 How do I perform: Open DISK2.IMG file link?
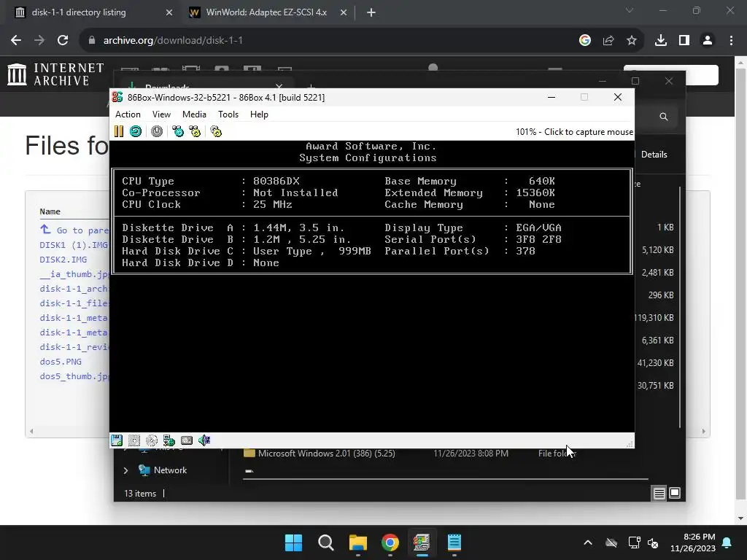[63, 260]
